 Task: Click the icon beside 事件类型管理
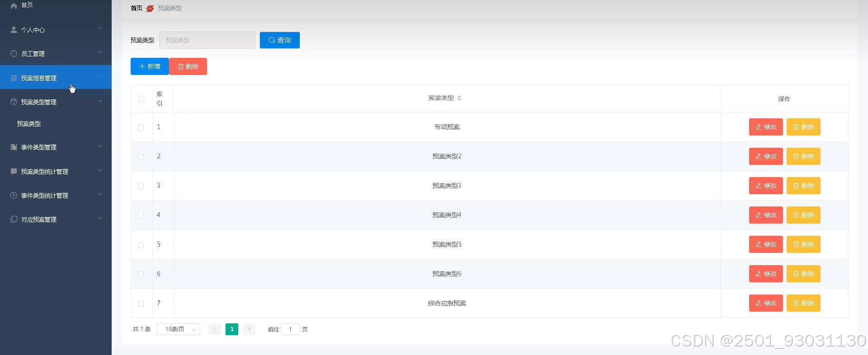(14, 147)
